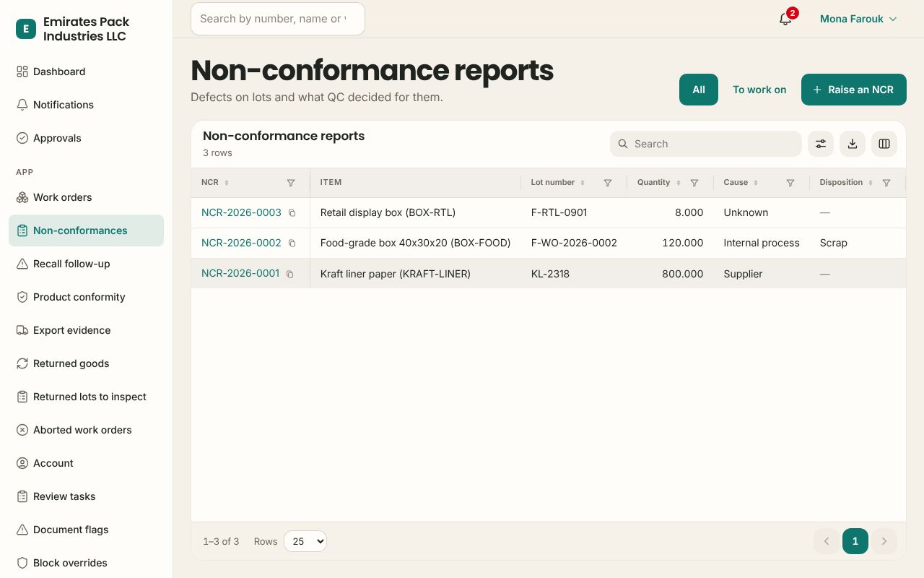The height and width of the screenshot is (578, 924).
Task: Select the All filter tab
Action: (699, 90)
